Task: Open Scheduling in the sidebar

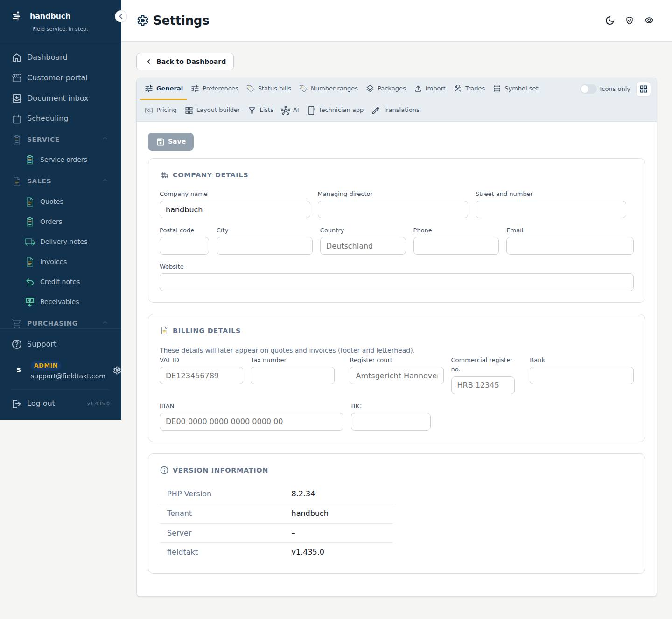Action: coord(61,118)
